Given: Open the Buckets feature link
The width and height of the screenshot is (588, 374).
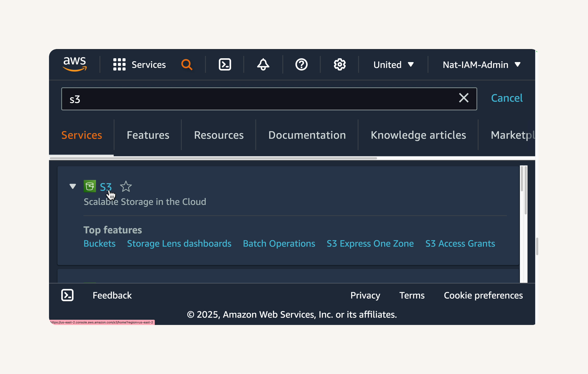Looking at the screenshot, I should point(100,243).
